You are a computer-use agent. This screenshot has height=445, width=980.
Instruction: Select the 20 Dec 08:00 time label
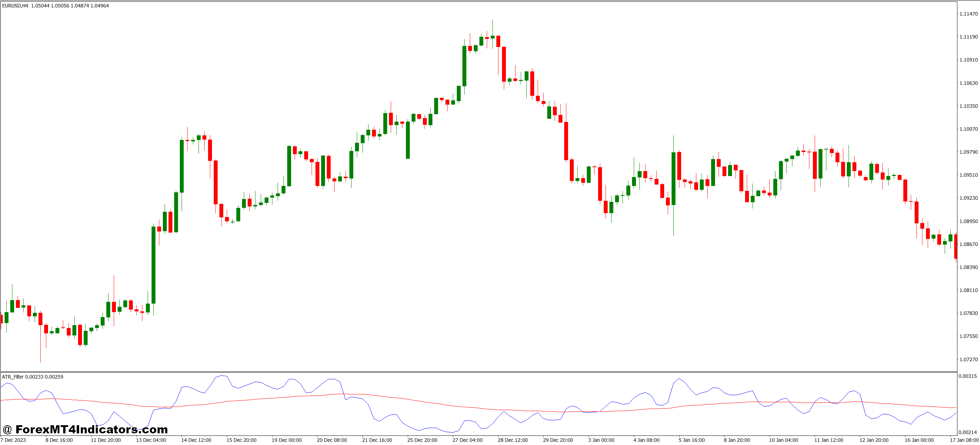[332, 440]
